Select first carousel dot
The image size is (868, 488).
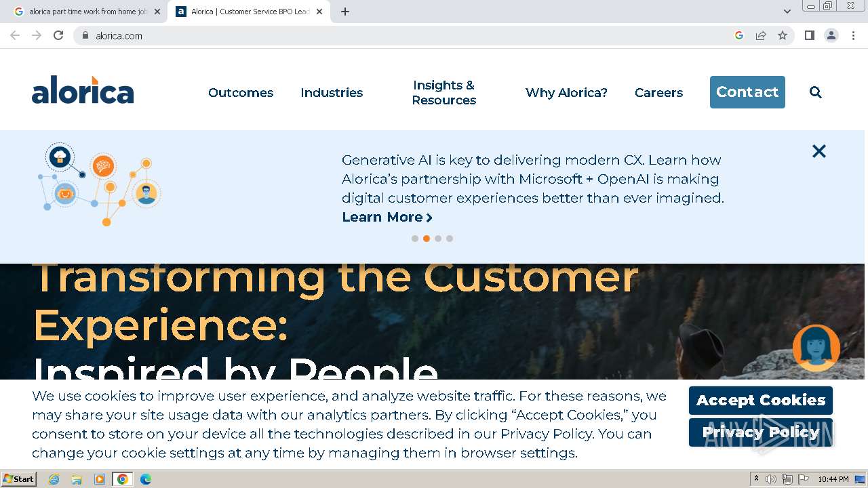point(415,239)
